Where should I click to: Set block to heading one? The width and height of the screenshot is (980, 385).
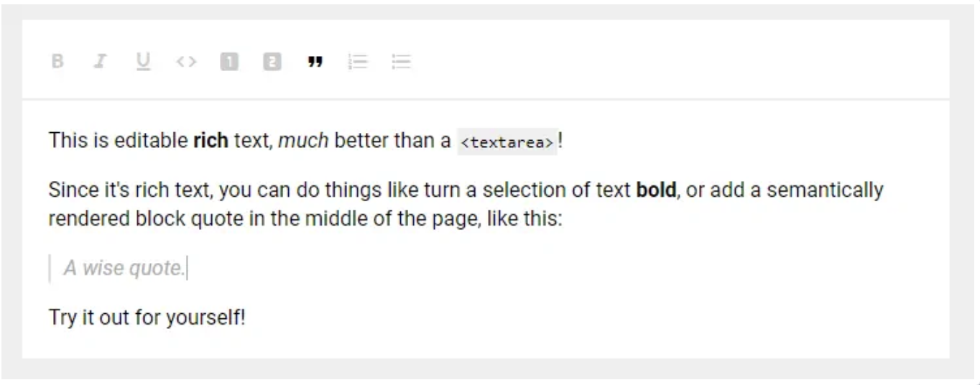[x=228, y=62]
